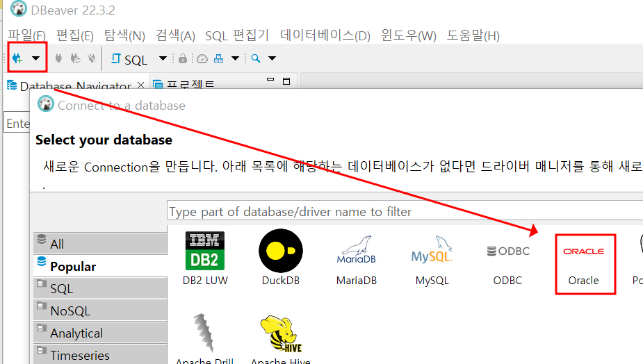Click the Invalidate/Reconnect icon in toolbar

point(75,58)
